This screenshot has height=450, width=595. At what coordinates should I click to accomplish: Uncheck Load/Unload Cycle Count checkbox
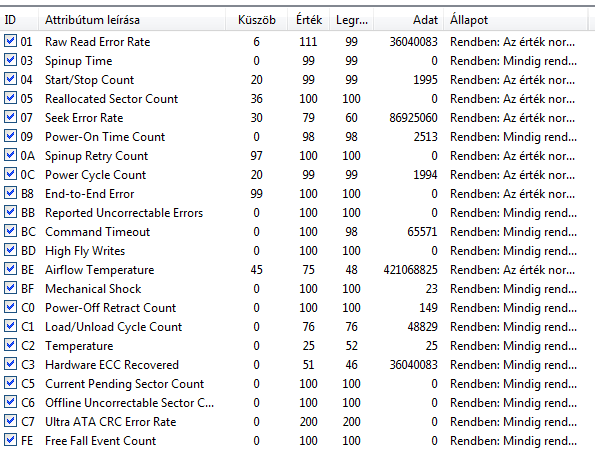pos(10,326)
